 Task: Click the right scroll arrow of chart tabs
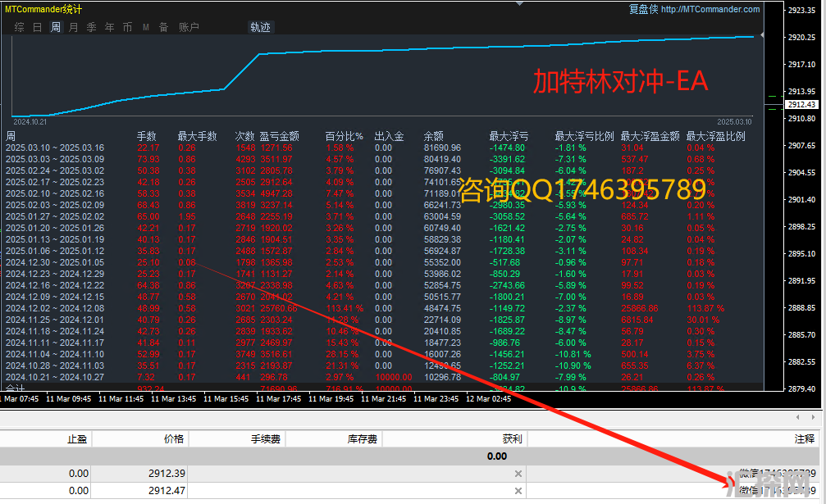tap(814, 417)
